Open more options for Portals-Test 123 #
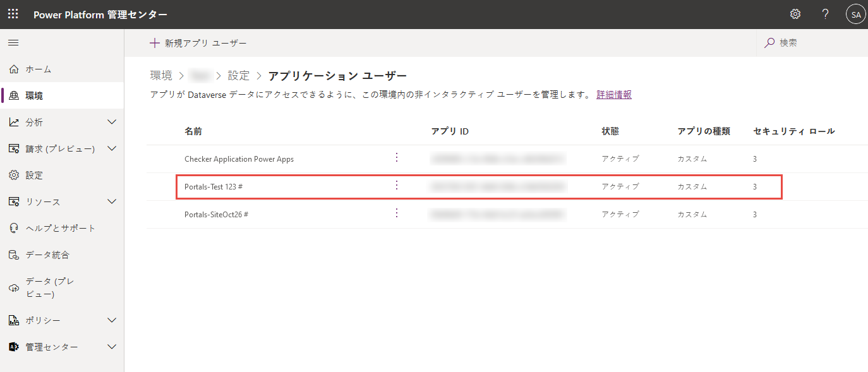 click(x=397, y=185)
